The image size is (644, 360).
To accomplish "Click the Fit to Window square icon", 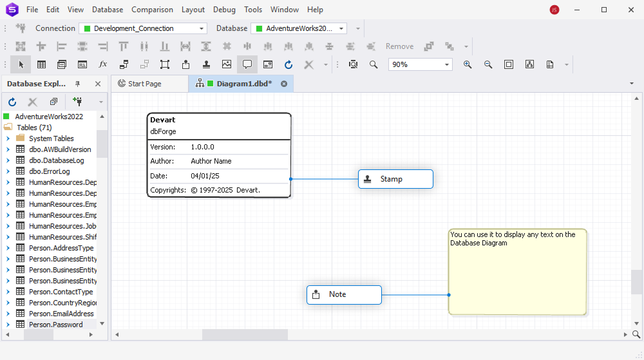I will click(509, 64).
